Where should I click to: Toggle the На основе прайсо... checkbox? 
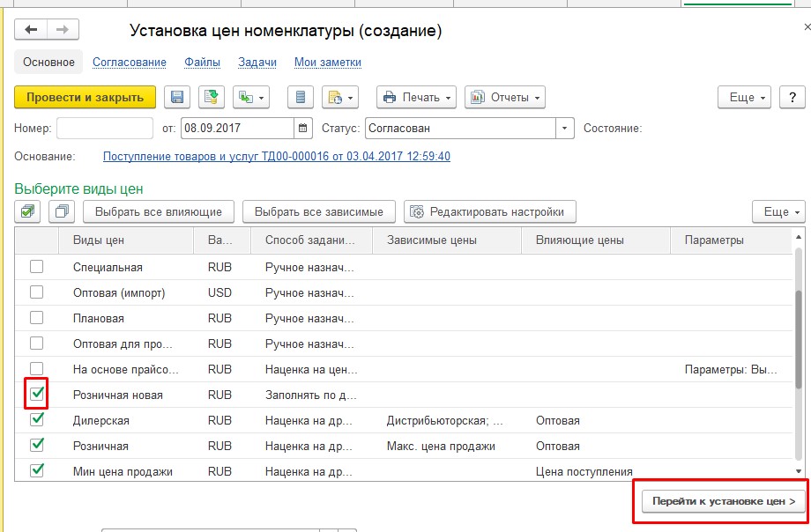coord(36,368)
